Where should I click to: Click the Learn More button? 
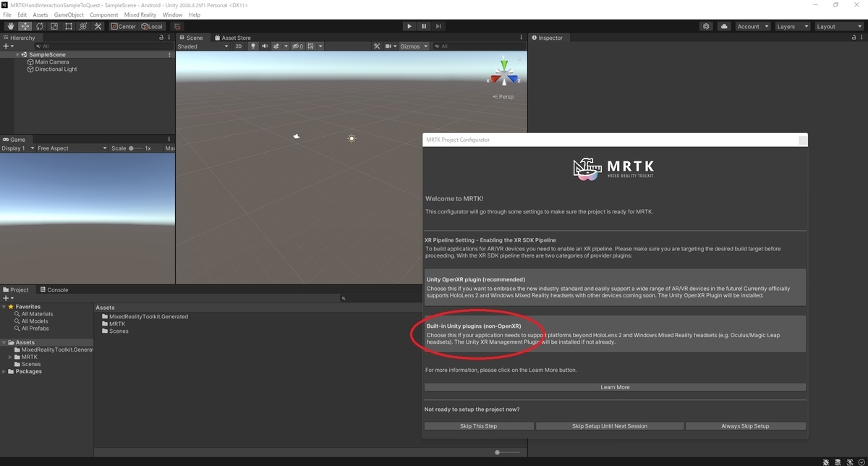tap(614, 386)
